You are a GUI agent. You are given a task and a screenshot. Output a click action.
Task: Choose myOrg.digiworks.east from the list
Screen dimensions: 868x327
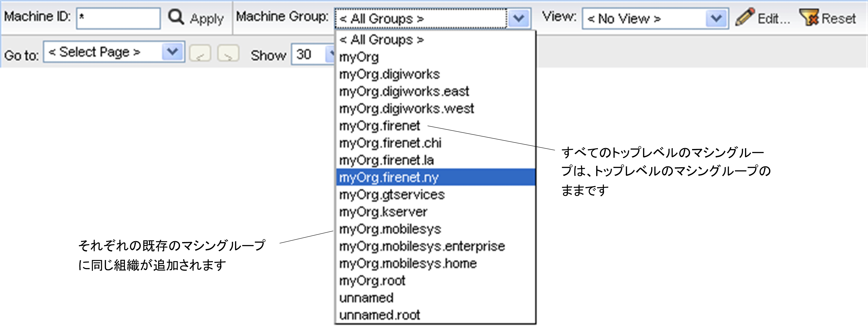pos(435,91)
